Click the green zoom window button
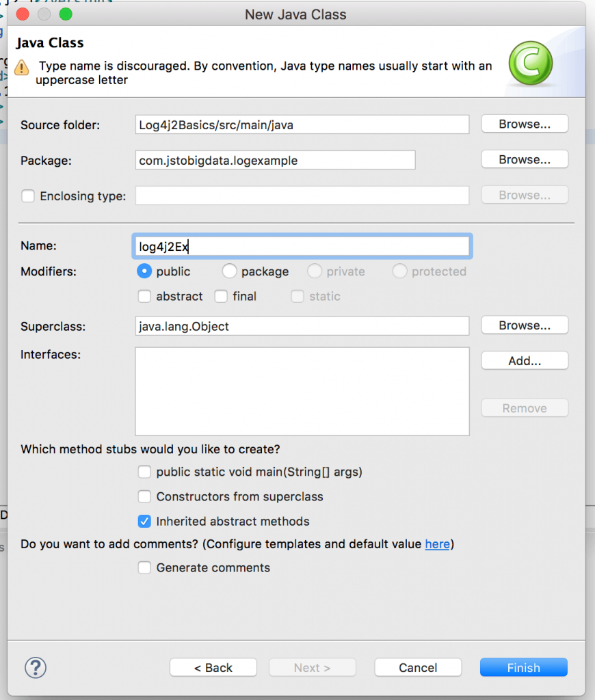Image resolution: width=595 pixels, height=700 pixels. 66,14
